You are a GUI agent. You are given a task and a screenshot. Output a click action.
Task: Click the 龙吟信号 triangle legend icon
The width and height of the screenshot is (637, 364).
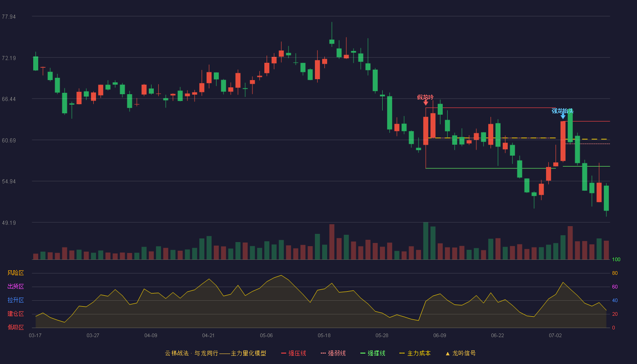447,354
